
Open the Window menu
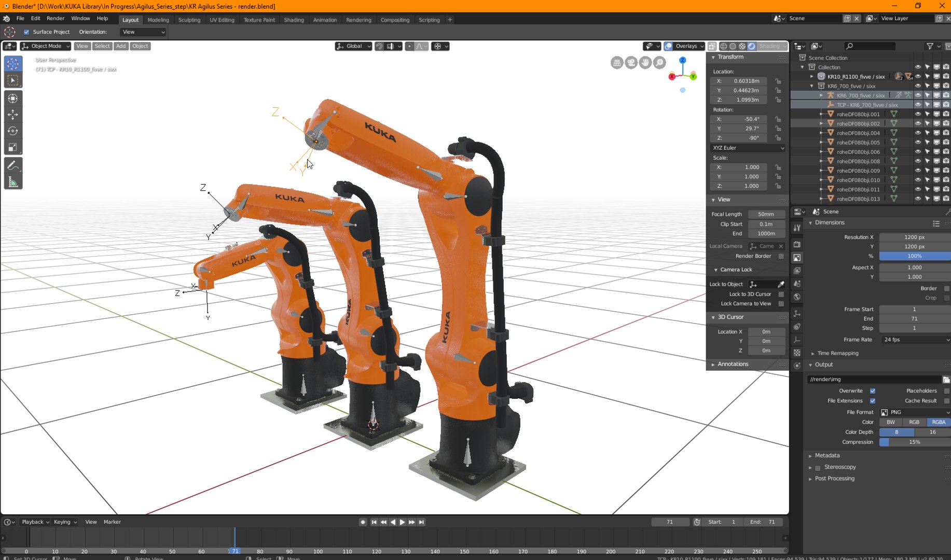80,18
